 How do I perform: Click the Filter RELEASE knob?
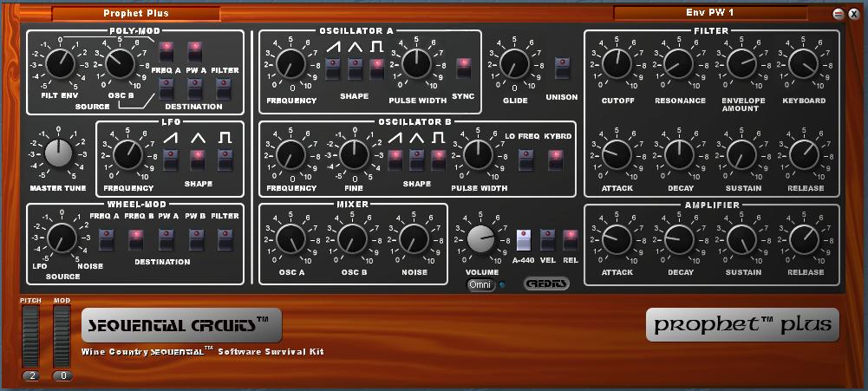(x=804, y=154)
